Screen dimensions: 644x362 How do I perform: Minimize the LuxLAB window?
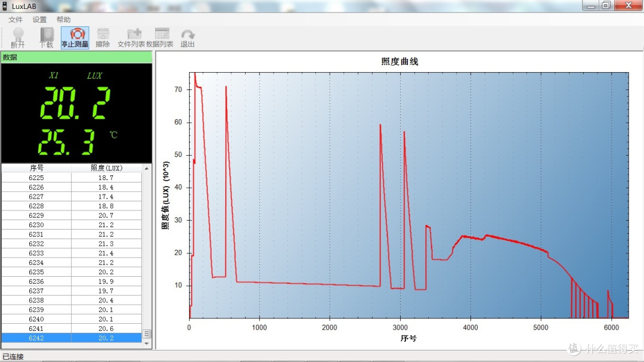[x=590, y=5]
